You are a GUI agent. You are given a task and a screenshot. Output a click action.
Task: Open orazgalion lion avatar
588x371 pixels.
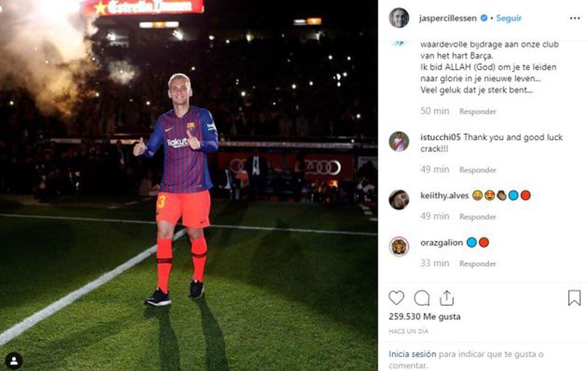coord(399,247)
